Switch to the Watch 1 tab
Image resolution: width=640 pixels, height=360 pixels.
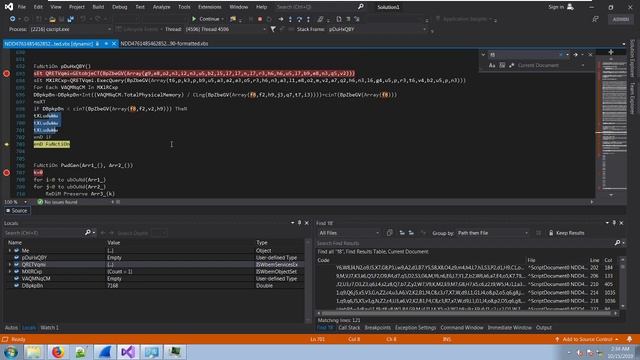click(x=49, y=328)
